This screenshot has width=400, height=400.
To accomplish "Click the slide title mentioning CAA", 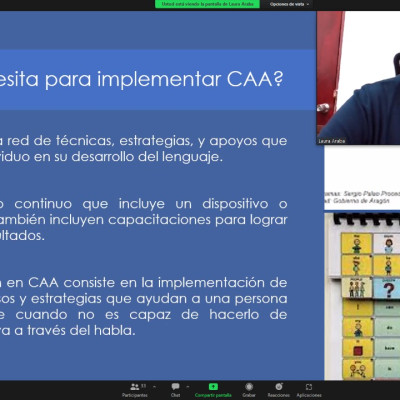I will 142,79.
